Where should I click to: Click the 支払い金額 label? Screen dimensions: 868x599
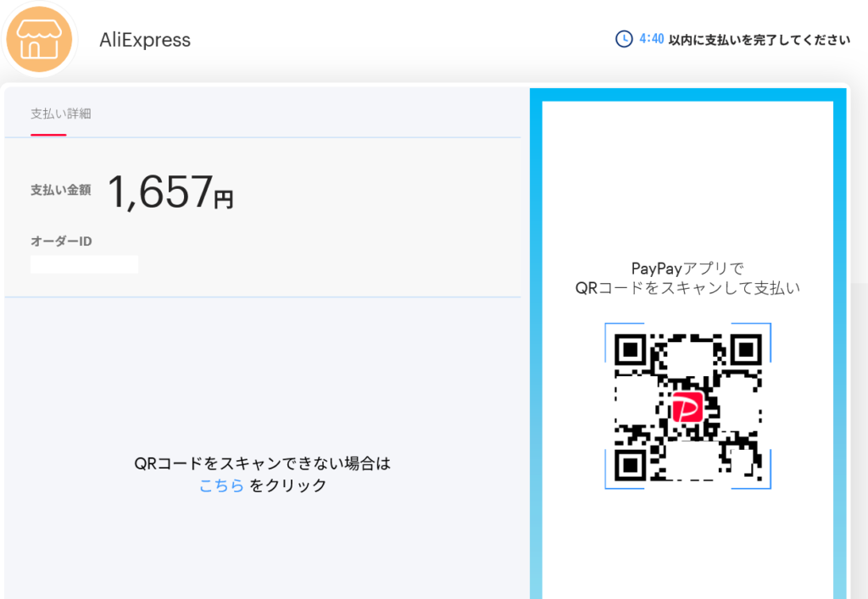point(61,191)
